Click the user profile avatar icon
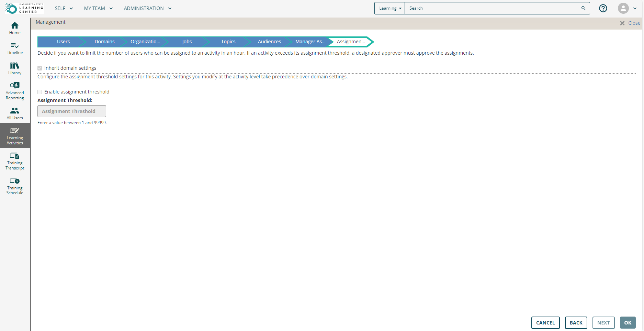Image resolution: width=644 pixels, height=331 pixels. [623, 8]
